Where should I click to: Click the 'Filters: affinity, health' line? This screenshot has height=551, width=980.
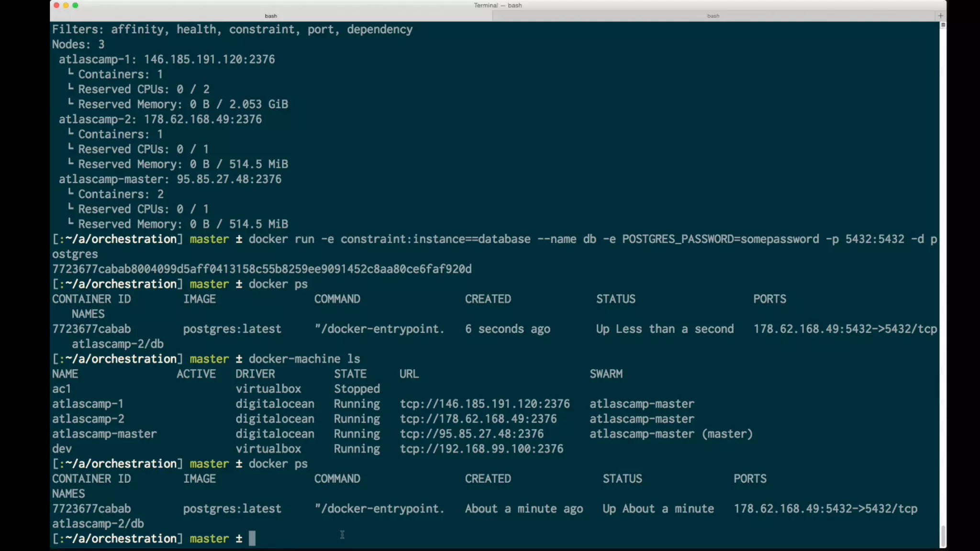232,30
